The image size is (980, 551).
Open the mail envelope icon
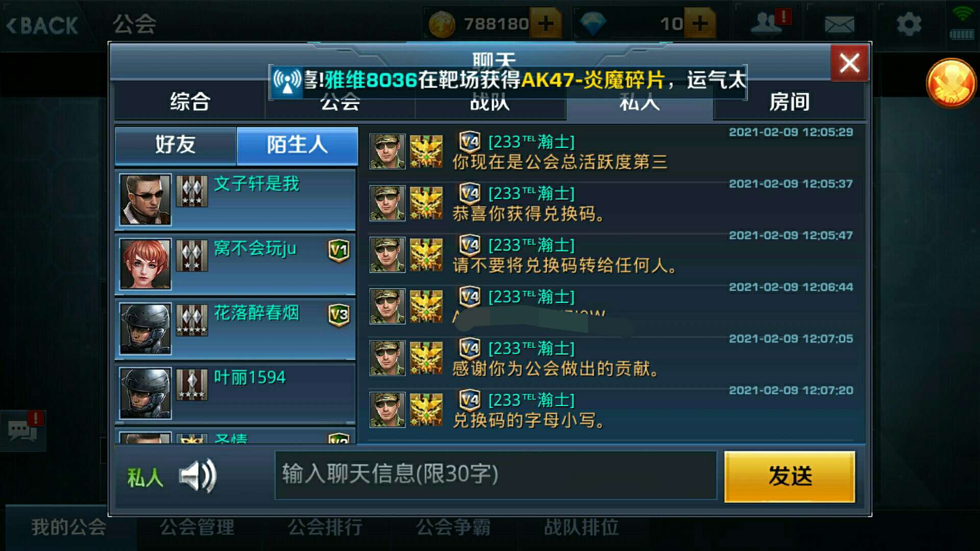[x=839, y=23]
